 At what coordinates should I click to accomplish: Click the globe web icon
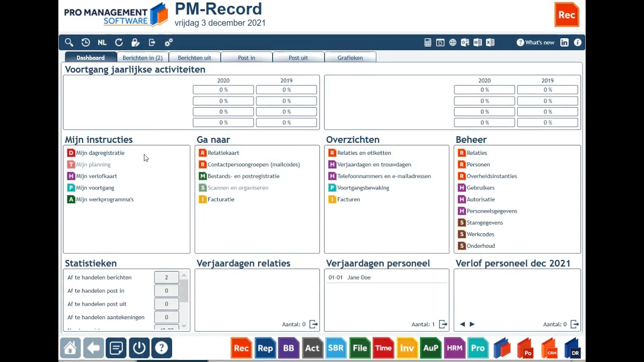(453, 43)
